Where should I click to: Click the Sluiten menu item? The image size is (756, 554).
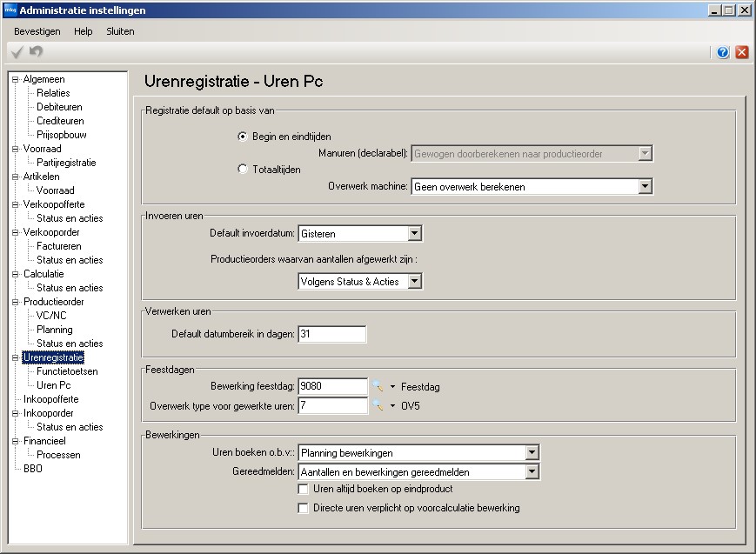(x=120, y=31)
